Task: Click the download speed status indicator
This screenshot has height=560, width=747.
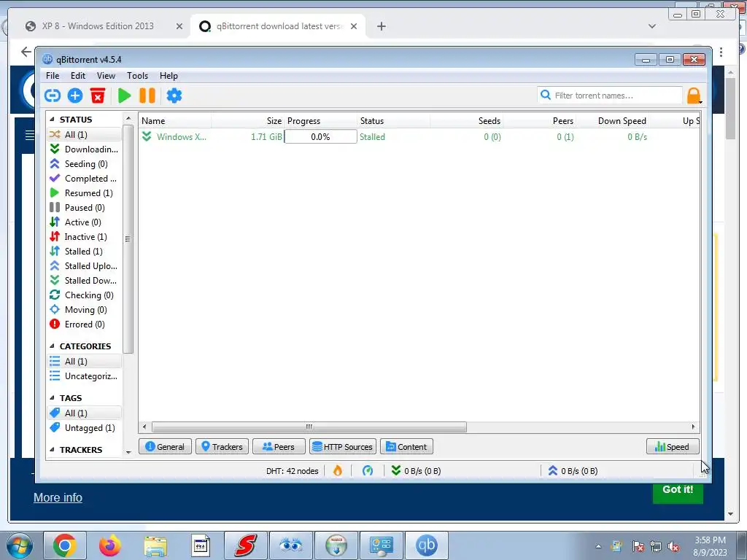Action: click(416, 471)
